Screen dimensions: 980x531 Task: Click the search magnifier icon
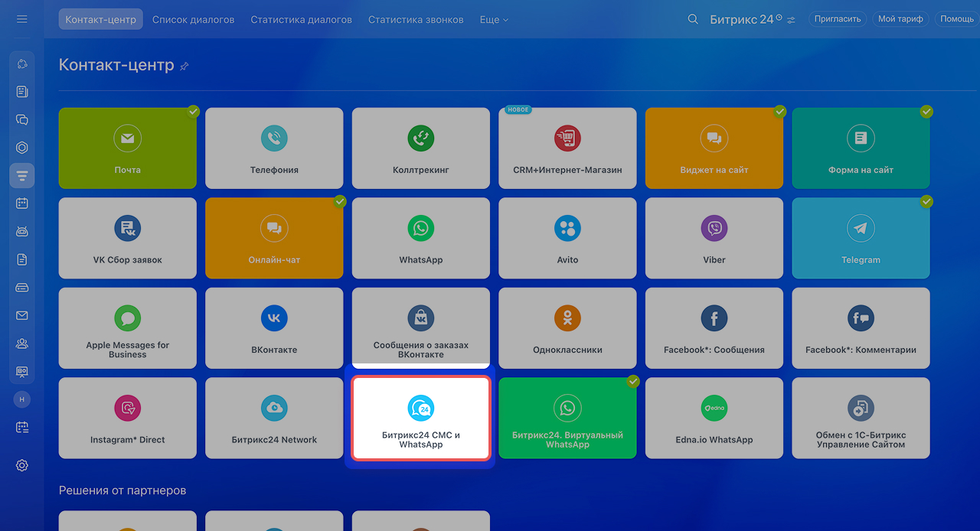[x=693, y=19]
